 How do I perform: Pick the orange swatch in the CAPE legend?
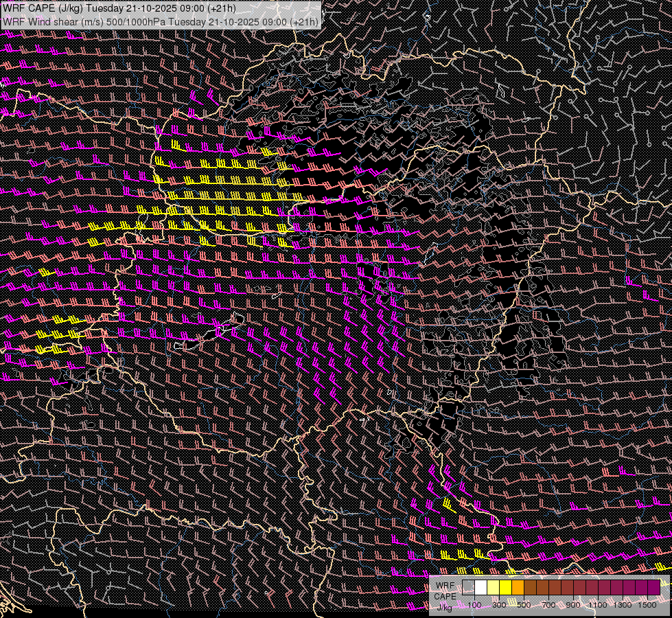pyautogui.click(x=518, y=587)
